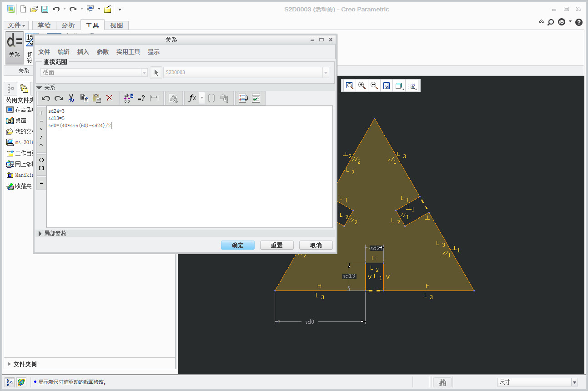Paste into relations with the clipboard icon

pyautogui.click(x=96, y=98)
